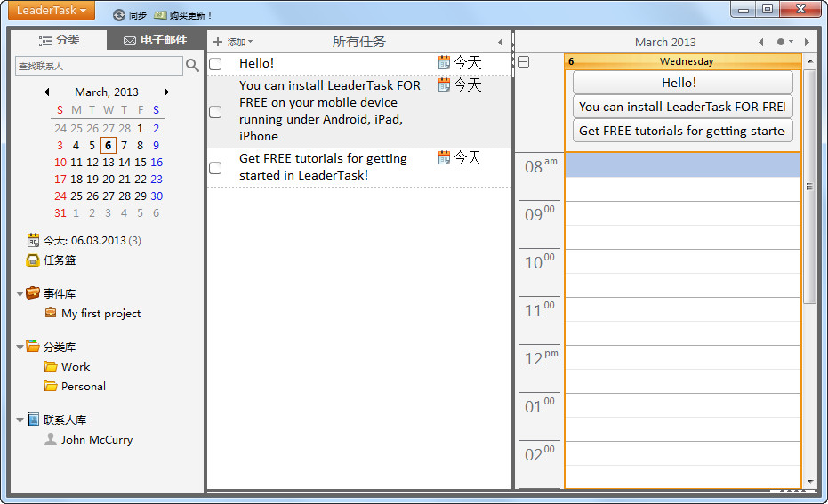Go to next month in mini calendar

166,92
